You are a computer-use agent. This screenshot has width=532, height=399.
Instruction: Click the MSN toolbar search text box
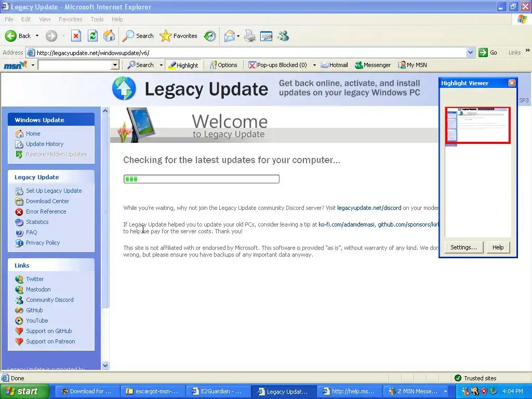click(75, 65)
